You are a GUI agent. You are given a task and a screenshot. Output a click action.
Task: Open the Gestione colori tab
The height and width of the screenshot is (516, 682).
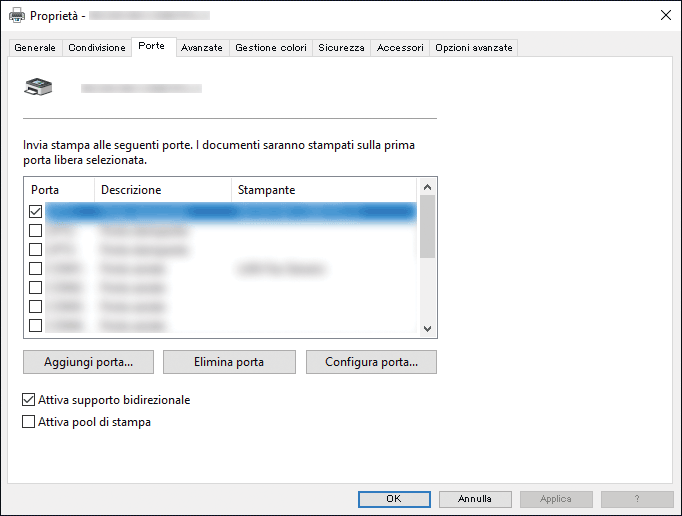pos(271,47)
